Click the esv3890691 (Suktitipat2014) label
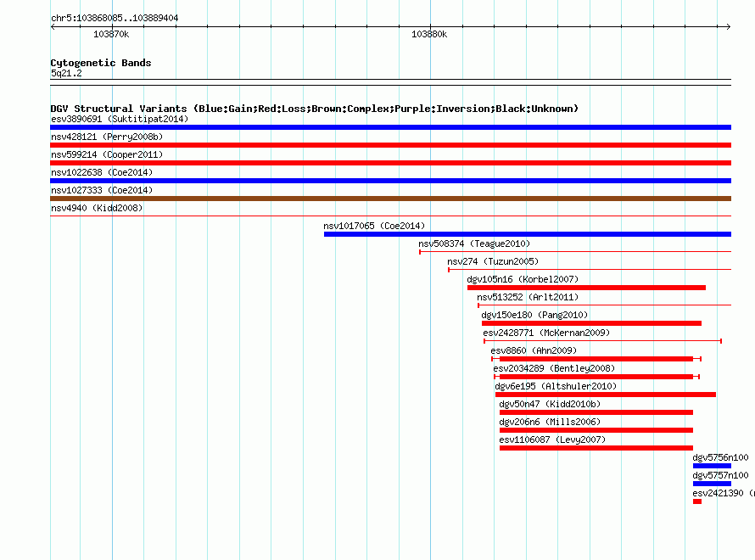755x560 pixels. tap(120, 119)
